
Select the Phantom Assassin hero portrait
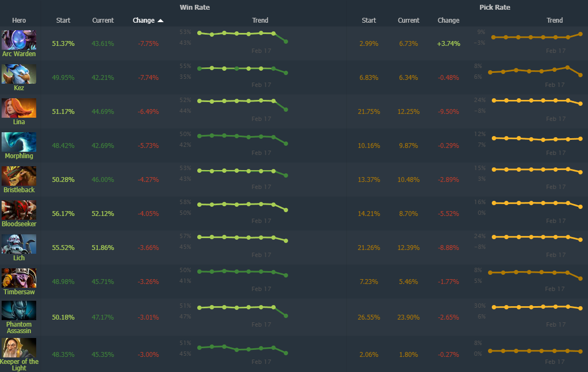[19, 312]
